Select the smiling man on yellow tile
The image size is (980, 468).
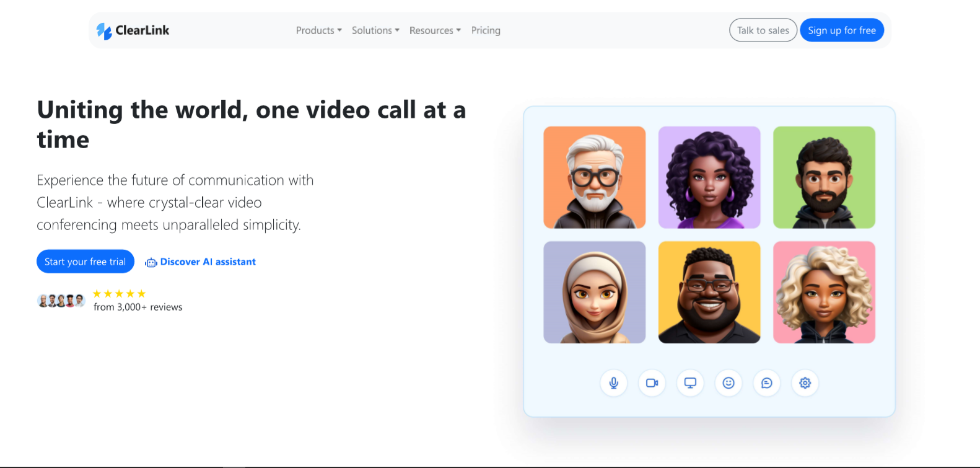click(x=709, y=292)
